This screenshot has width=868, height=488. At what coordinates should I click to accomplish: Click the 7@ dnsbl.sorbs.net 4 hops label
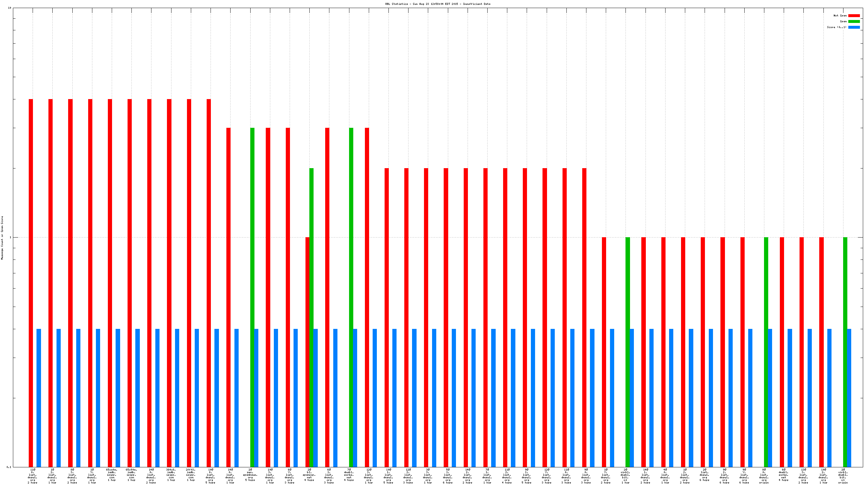349,475
